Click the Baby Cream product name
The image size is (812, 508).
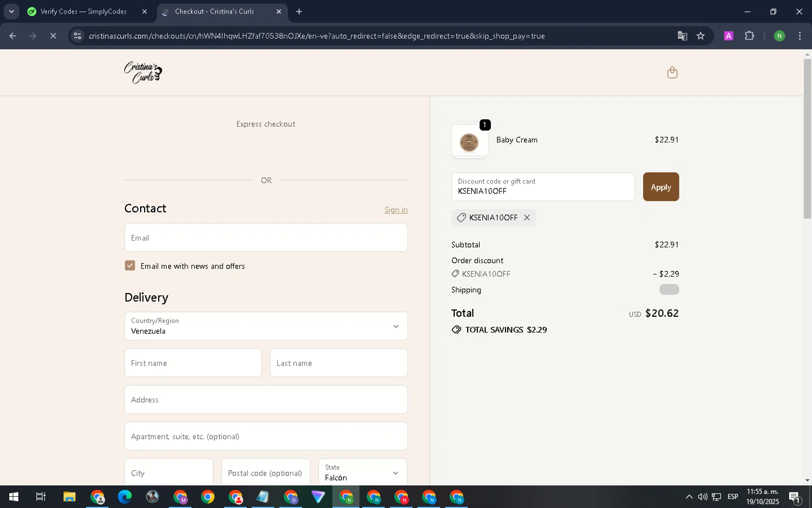click(x=517, y=140)
